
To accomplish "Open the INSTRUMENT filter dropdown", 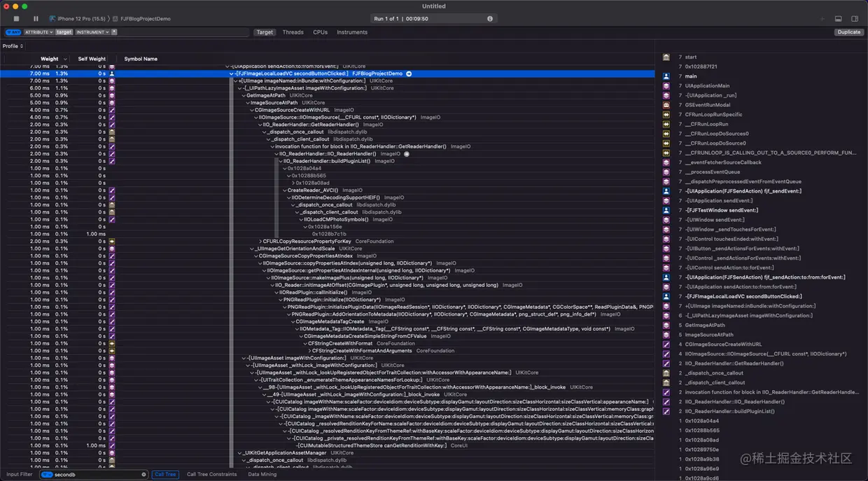I will tap(92, 32).
